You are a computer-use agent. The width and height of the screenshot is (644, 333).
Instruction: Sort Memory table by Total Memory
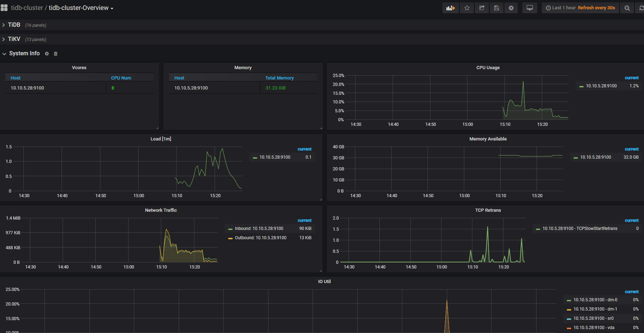pyautogui.click(x=279, y=78)
